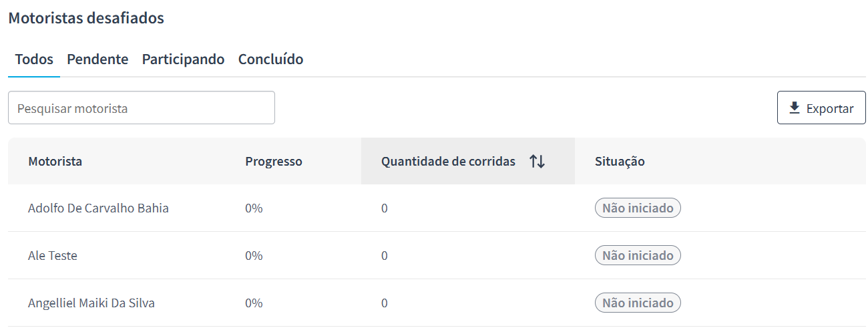Switch to the Todos tab
This screenshot has height=336, width=868.
click(34, 59)
